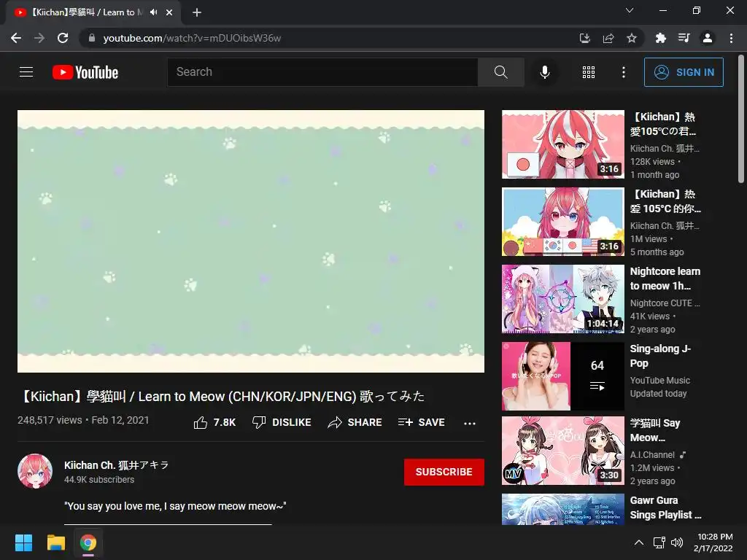
Task: Click the "248,517 views" text
Action: pos(50,420)
